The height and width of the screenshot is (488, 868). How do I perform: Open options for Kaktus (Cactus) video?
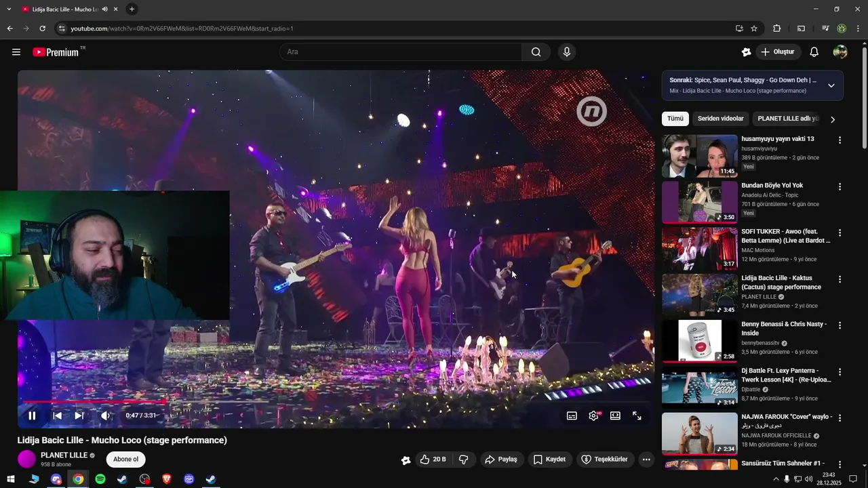pos(840,279)
